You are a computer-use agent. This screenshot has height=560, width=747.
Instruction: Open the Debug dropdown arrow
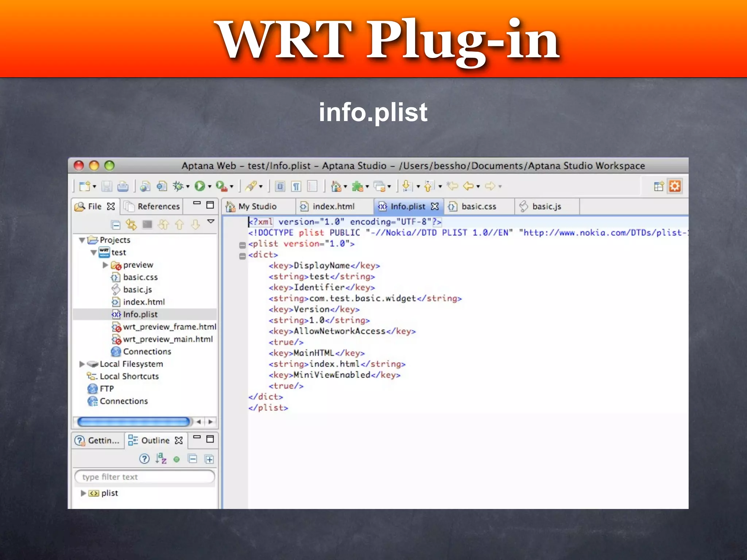tap(188, 187)
